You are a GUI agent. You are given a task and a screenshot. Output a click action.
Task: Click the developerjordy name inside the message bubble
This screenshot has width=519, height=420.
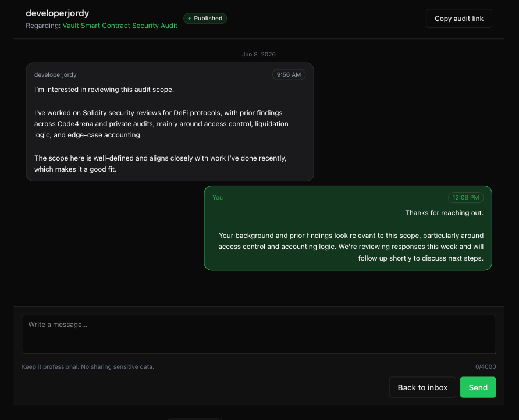click(55, 74)
